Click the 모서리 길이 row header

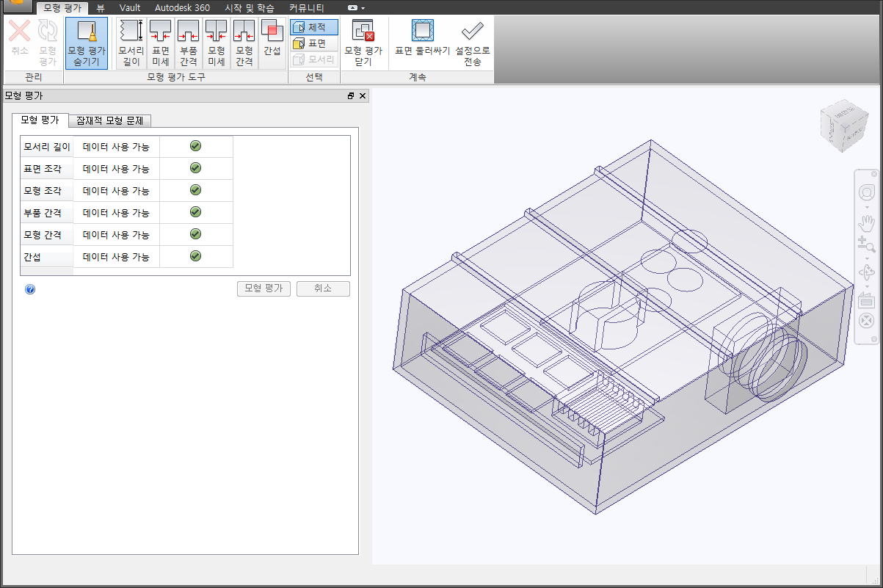(x=47, y=147)
